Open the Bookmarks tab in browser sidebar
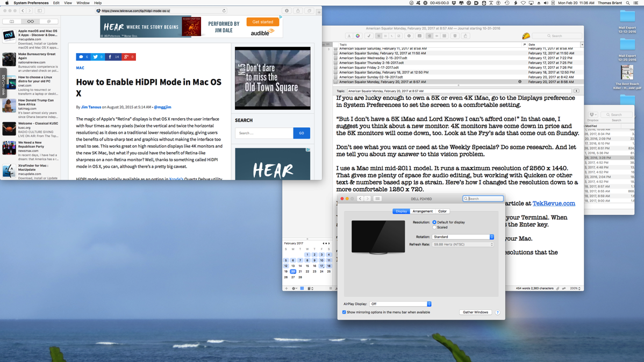 click(12, 21)
